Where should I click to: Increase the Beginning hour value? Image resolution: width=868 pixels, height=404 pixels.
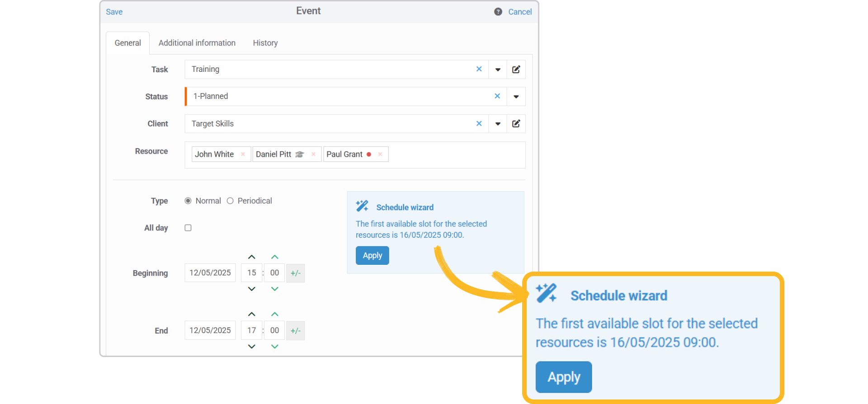pos(252,257)
